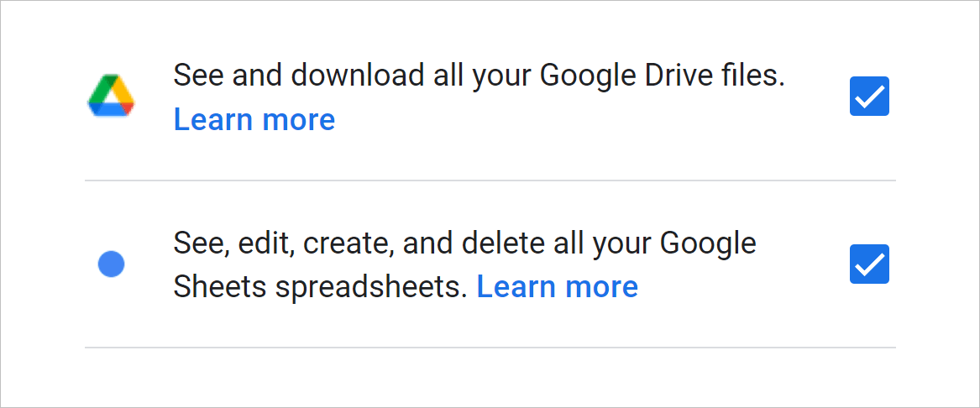
Task: Follow the Learn more link under Drive text
Action: tap(254, 120)
